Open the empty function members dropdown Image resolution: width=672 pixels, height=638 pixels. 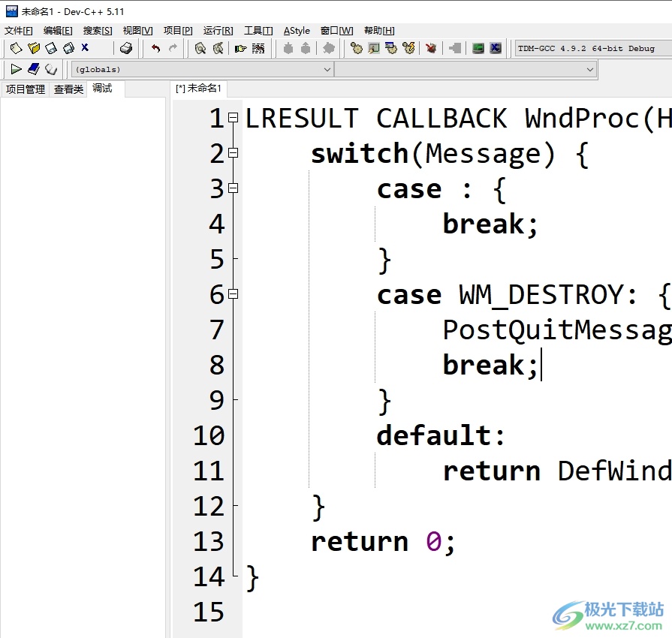tap(466, 69)
